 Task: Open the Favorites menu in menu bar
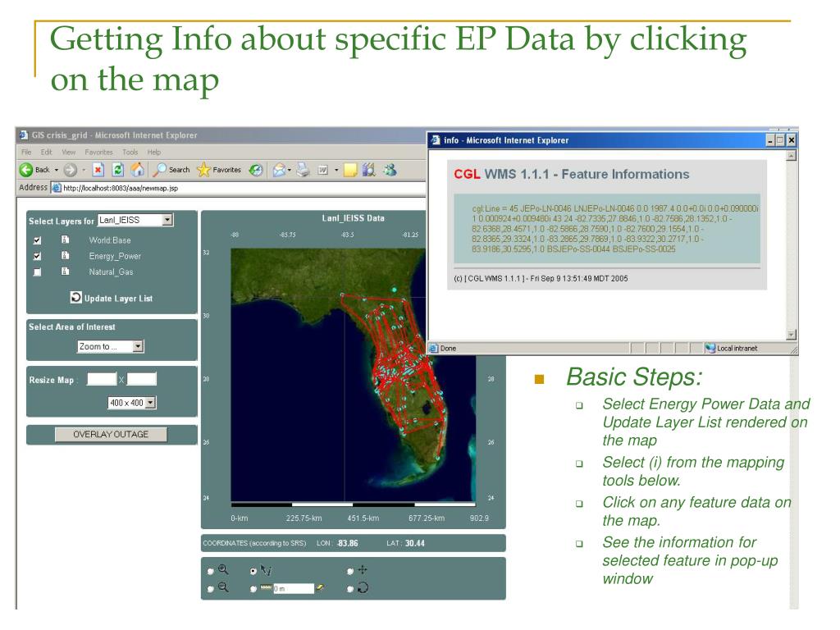pos(99,152)
